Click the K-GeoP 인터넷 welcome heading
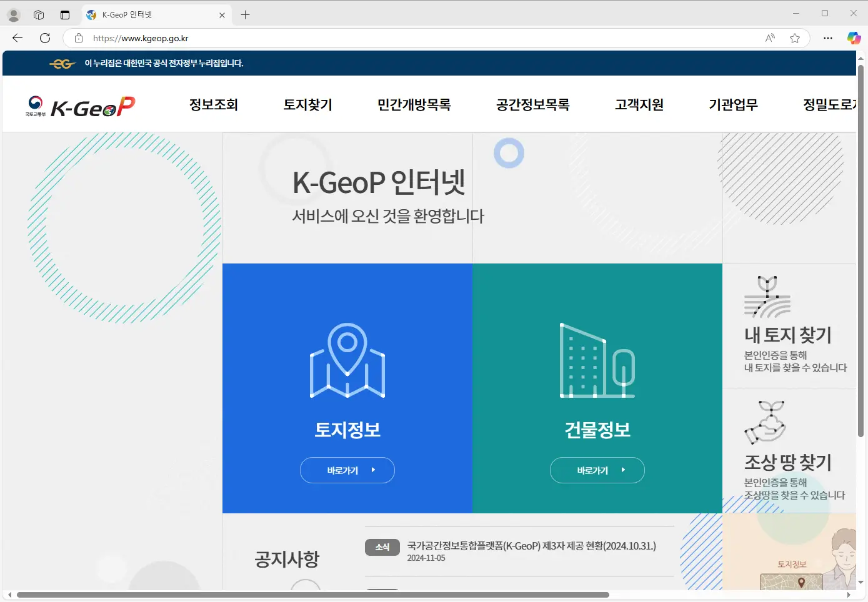868x602 pixels. click(x=379, y=182)
